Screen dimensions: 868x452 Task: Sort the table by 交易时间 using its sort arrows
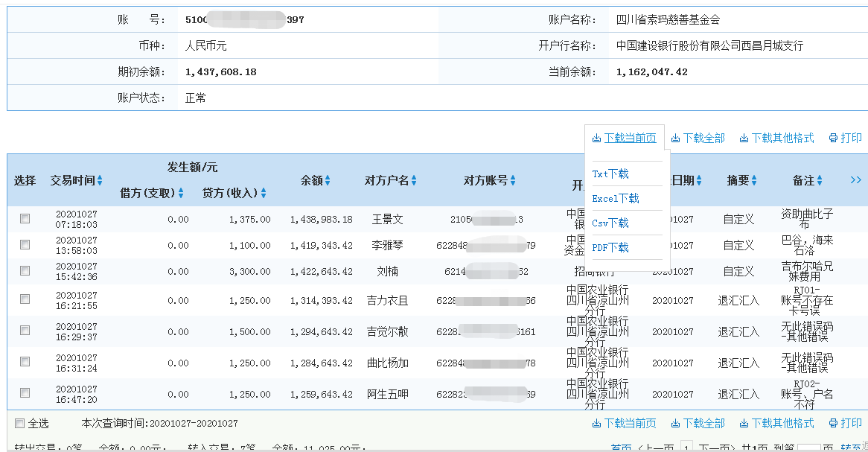(x=100, y=179)
